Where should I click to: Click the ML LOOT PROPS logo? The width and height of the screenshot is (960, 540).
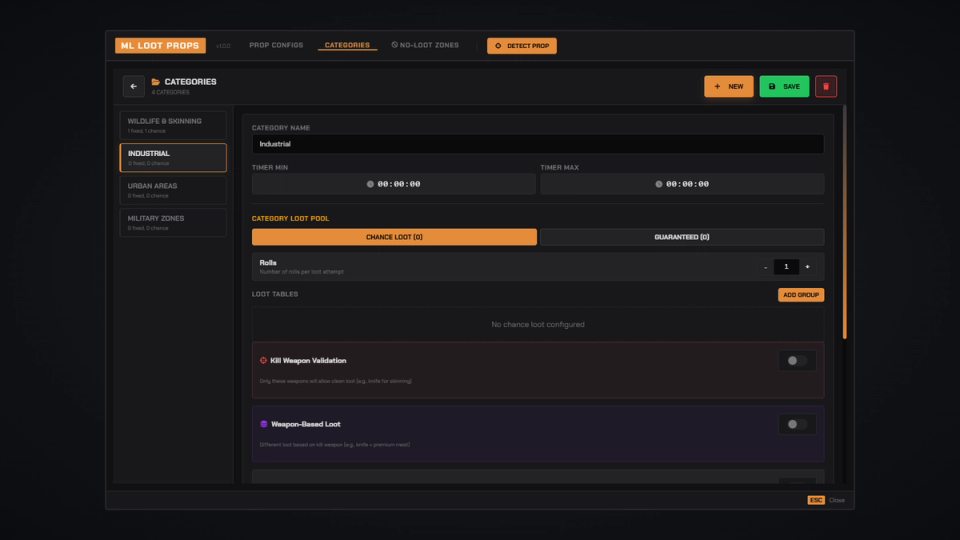point(160,45)
